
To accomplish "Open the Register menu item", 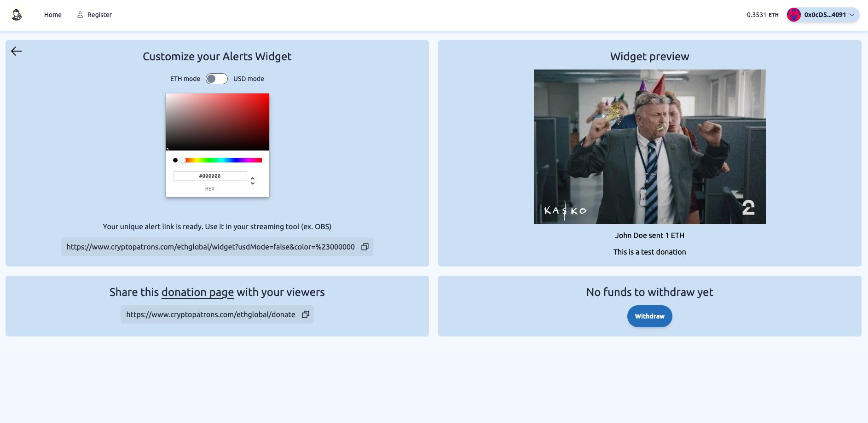I will pyautogui.click(x=94, y=15).
